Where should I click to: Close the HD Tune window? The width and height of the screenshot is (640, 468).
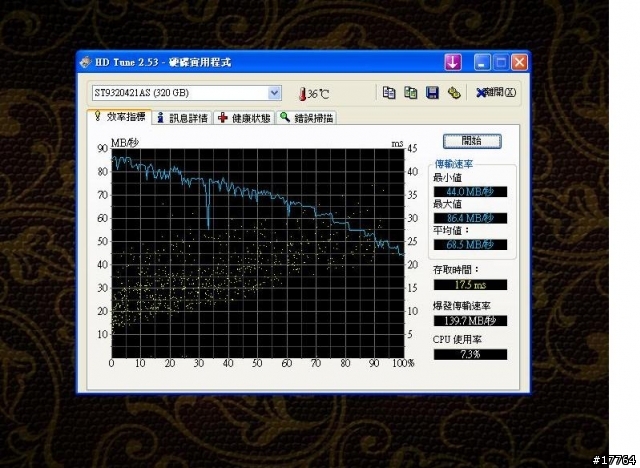pos(520,63)
